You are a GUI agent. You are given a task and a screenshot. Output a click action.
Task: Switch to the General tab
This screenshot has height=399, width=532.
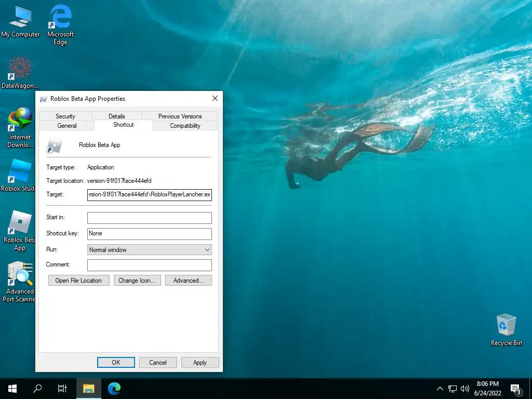[x=67, y=126]
